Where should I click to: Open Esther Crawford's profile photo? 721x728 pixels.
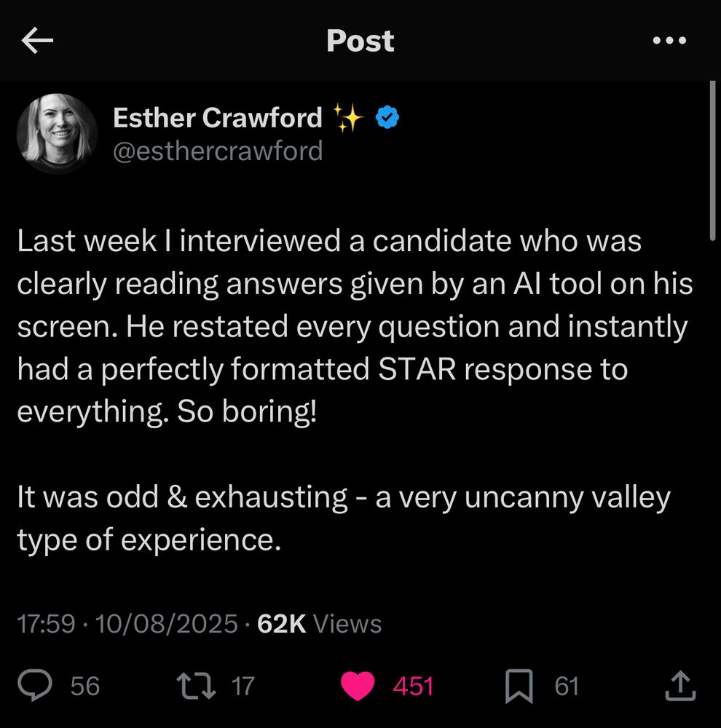(x=57, y=133)
